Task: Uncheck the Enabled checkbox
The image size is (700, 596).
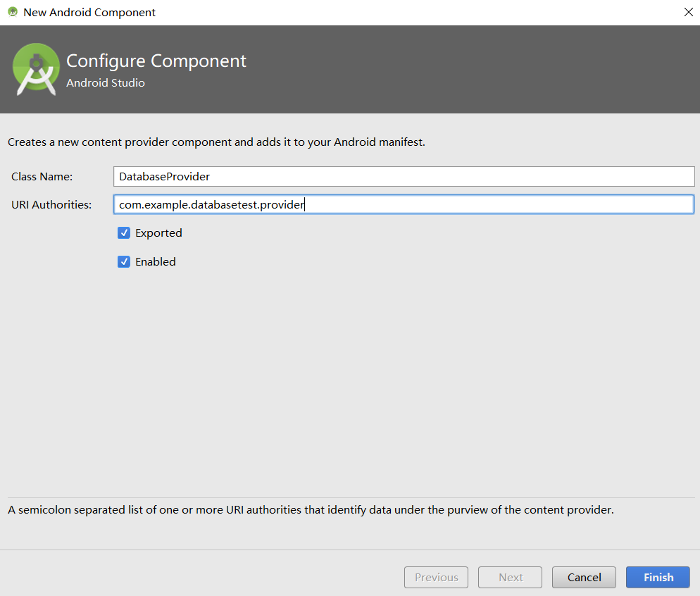Action: pyautogui.click(x=124, y=262)
